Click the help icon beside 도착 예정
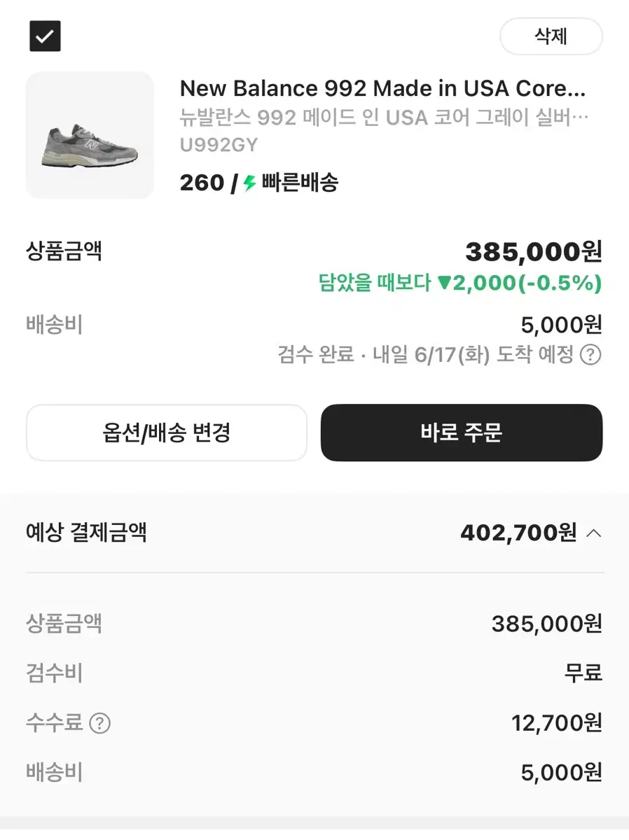 (590, 355)
